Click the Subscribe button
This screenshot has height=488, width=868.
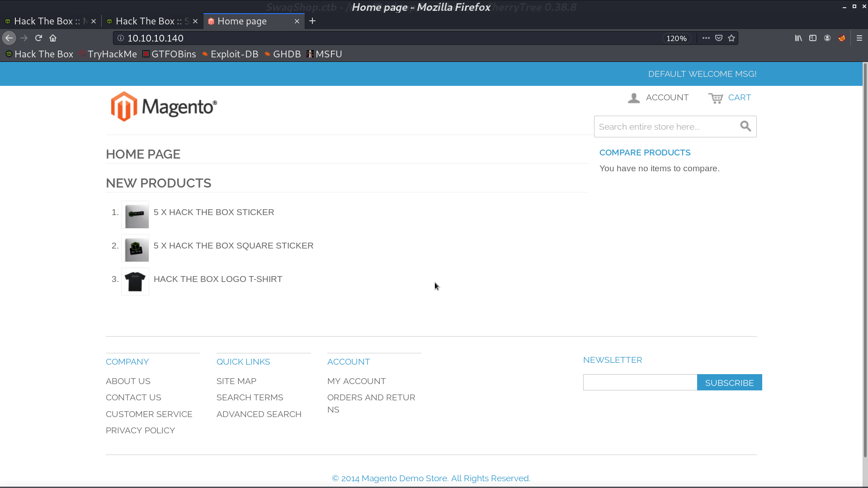[x=729, y=382]
